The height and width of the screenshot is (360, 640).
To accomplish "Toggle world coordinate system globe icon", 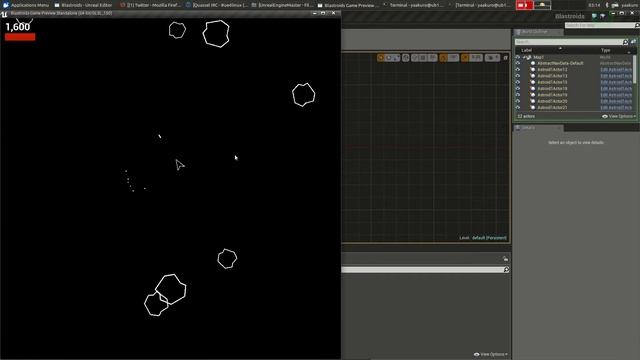I will [406, 58].
